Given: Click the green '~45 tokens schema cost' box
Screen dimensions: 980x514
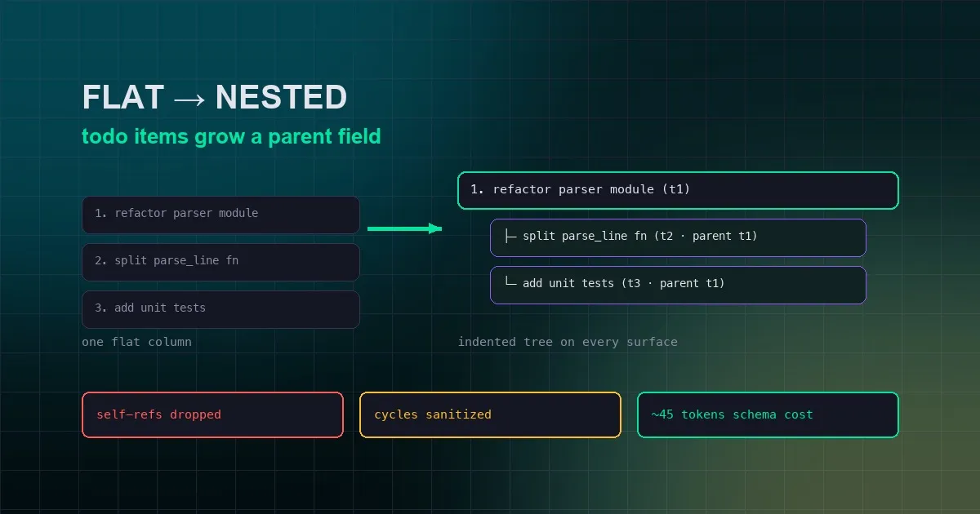Looking at the screenshot, I should (x=768, y=414).
